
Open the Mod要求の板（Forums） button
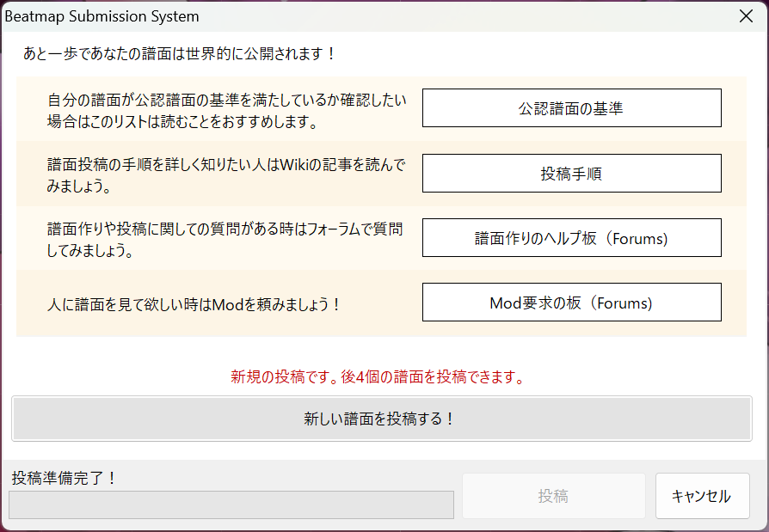pos(571,303)
